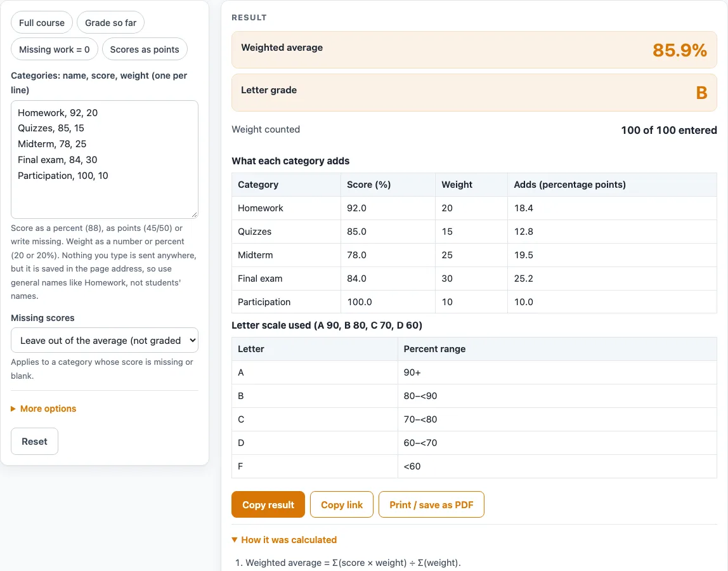Click the Reset button
Viewport: 728px width, 571px height.
click(x=34, y=442)
